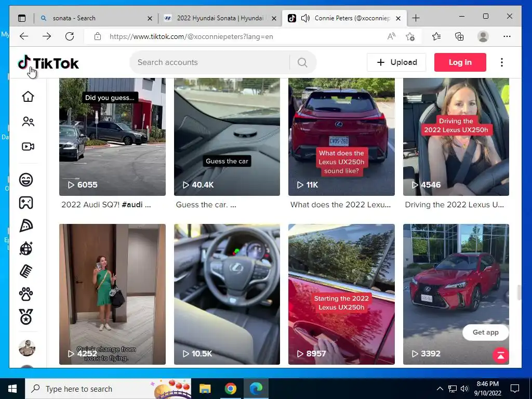Close the 2022 Hyundai Sonata tab
This screenshot has width=532, height=399.
[x=274, y=18]
